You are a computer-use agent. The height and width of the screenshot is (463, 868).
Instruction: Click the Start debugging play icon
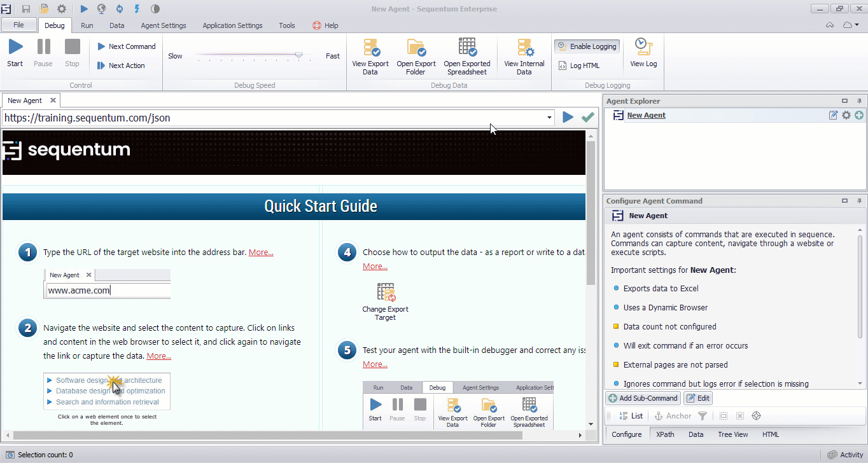pos(15,47)
